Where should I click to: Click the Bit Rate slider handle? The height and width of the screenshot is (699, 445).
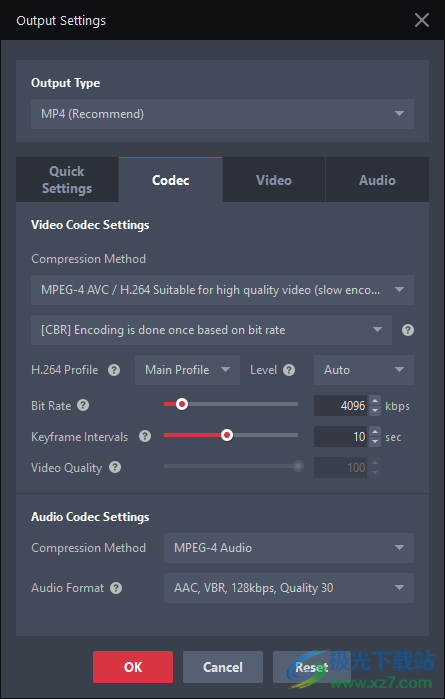tap(181, 404)
